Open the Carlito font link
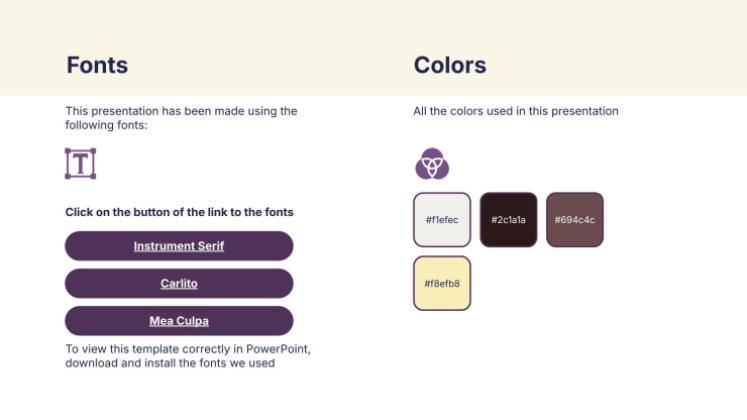This screenshot has width=747, height=420. pyautogui.click(x=179, y=284)
